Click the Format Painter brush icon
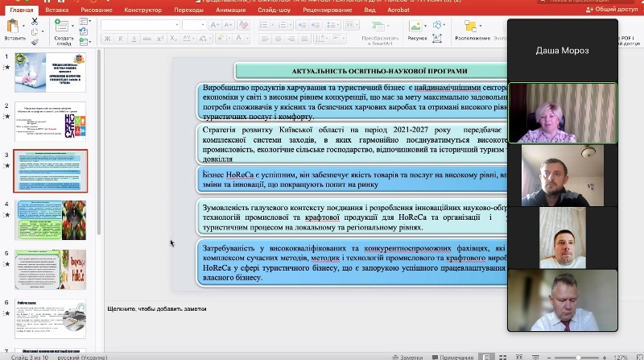 click(x=35, y=39)
